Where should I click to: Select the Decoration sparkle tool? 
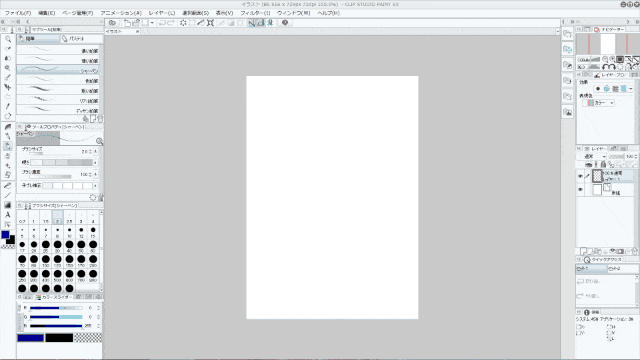(x=8, y=166)
